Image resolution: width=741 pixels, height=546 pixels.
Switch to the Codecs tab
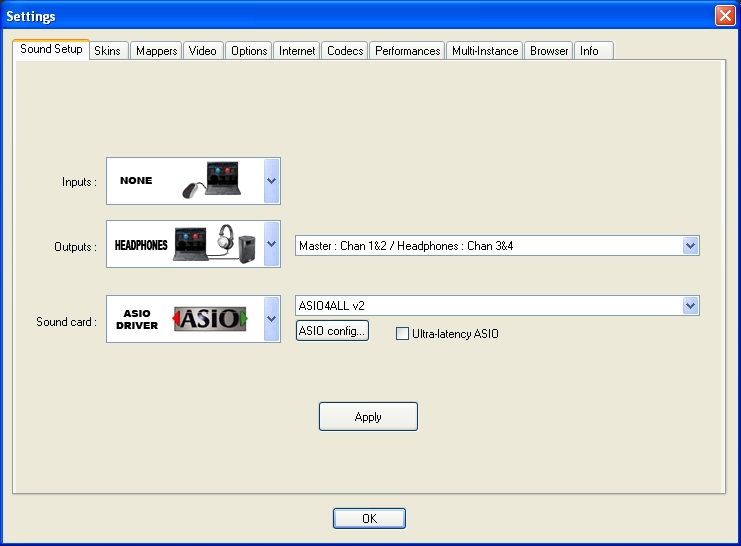(x=345, y=51)
